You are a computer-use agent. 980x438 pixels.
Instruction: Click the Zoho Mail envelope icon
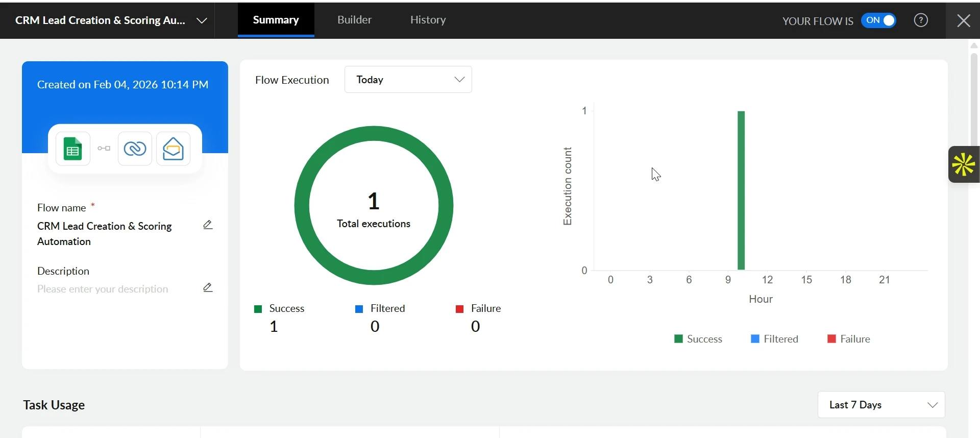tap(174, 149)
